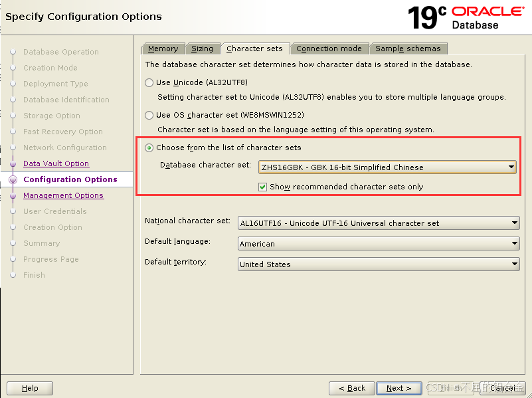The image size is (532, 398).
Task: Click the Cancel button
Action: 503,388
